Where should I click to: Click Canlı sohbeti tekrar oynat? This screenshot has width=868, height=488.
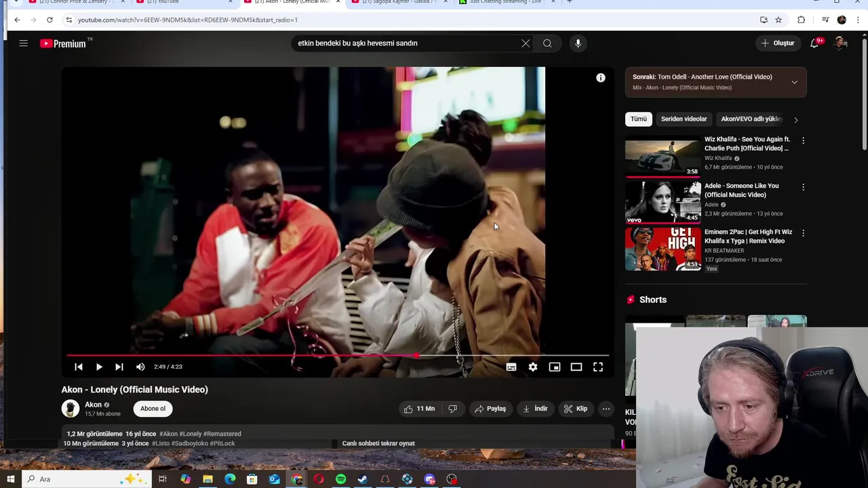(x=378, y=443)
